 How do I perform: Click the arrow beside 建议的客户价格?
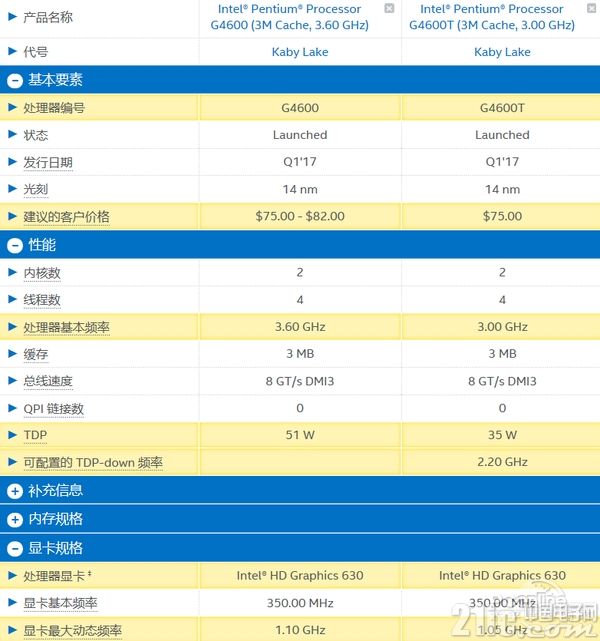pyautogui.click(x=12, y=216)
